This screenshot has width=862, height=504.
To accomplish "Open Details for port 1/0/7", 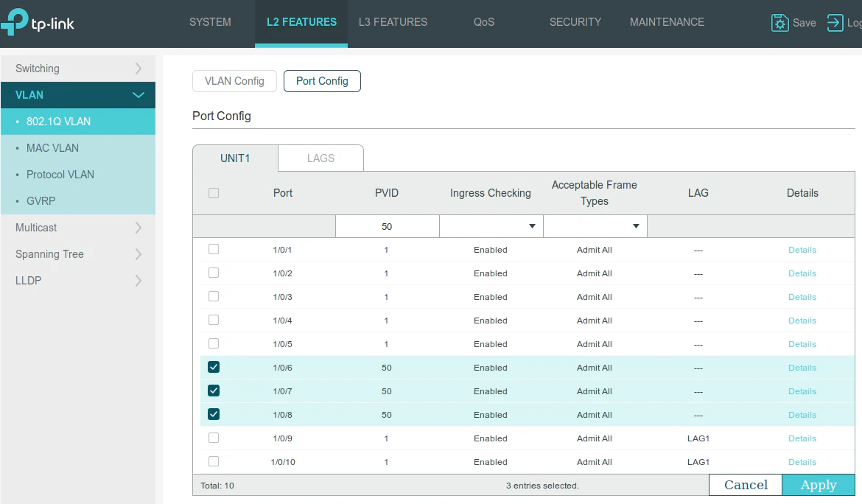I will pos(802,391).
